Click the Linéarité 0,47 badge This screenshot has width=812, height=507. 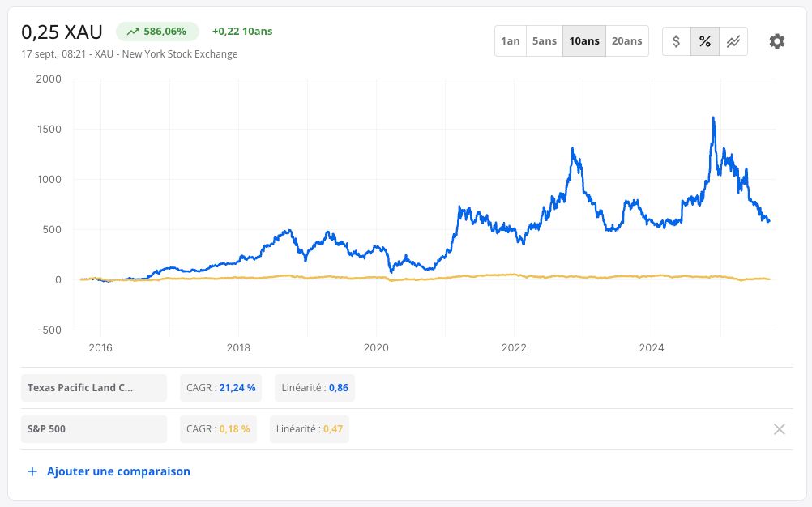310,429
